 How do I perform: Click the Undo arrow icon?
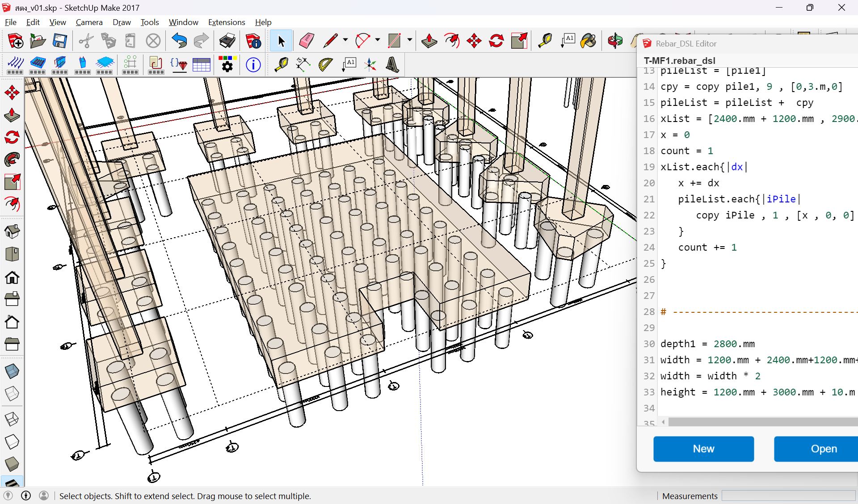pos(179,41)
